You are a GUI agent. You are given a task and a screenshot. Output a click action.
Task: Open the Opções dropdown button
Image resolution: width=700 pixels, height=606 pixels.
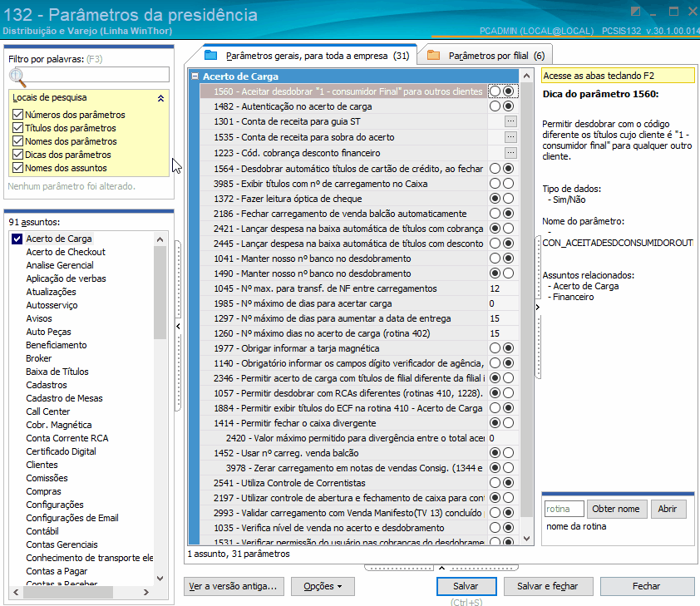323,586
